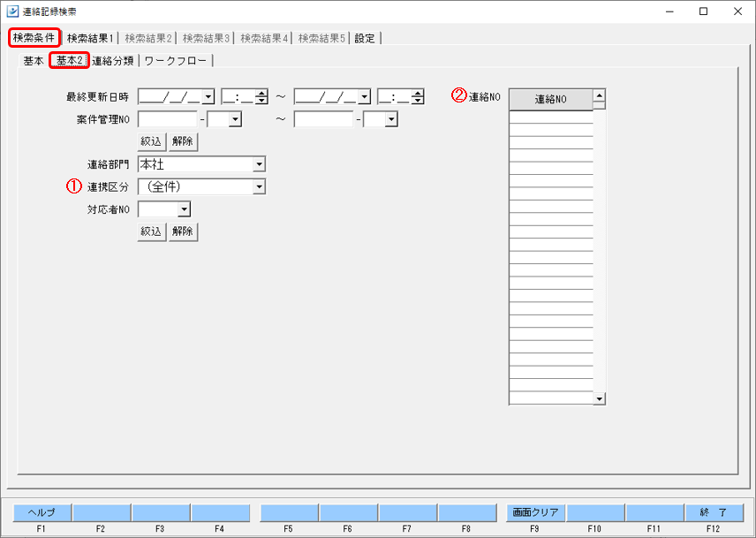Viewport: 756px width, 538px height.
Task: Click the 案件管理NO start input field
Action: (x=168, y=119)
